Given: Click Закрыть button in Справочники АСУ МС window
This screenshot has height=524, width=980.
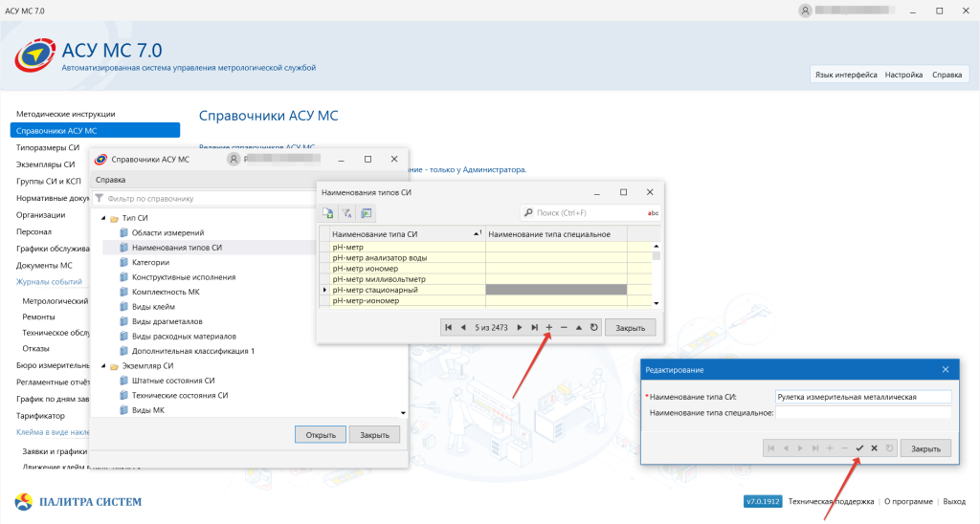Looking at the screenshot, I should (374, 435).
